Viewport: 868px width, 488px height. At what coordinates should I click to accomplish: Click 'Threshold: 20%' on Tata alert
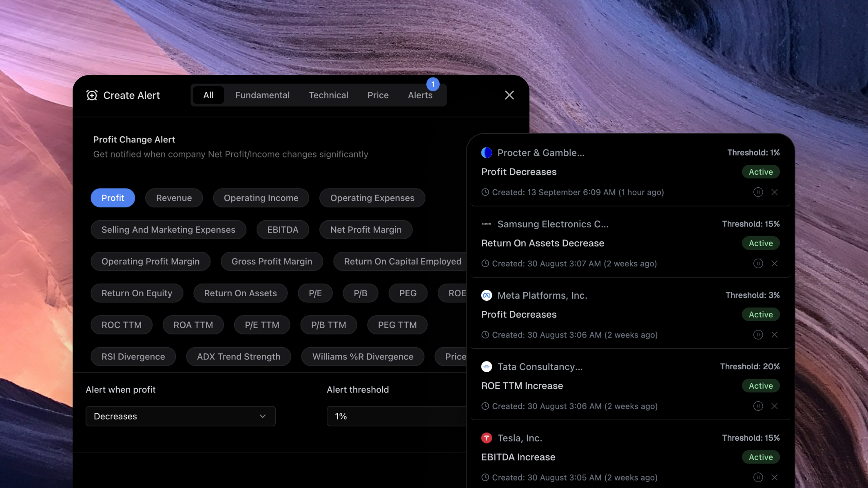tap(750, 366)
